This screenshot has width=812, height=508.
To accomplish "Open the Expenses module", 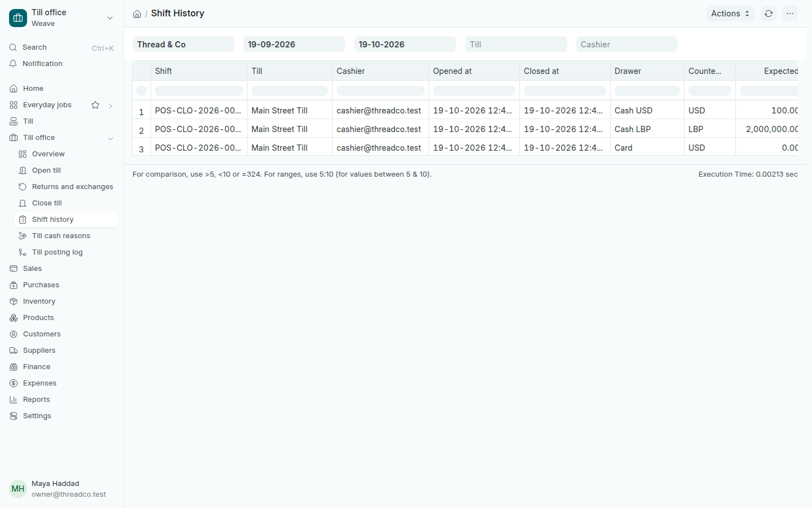I will coord(61,383).
